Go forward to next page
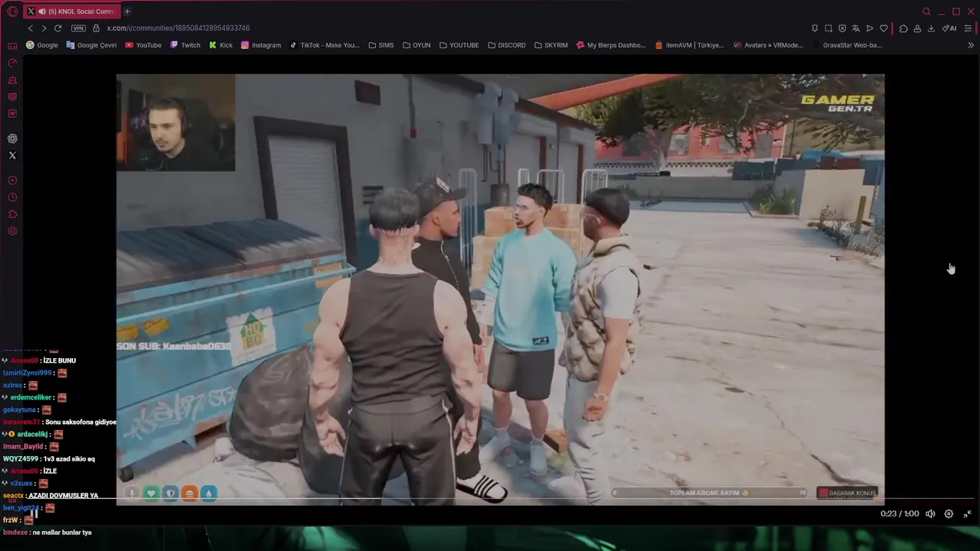980x551 pixels. [44, 28]
